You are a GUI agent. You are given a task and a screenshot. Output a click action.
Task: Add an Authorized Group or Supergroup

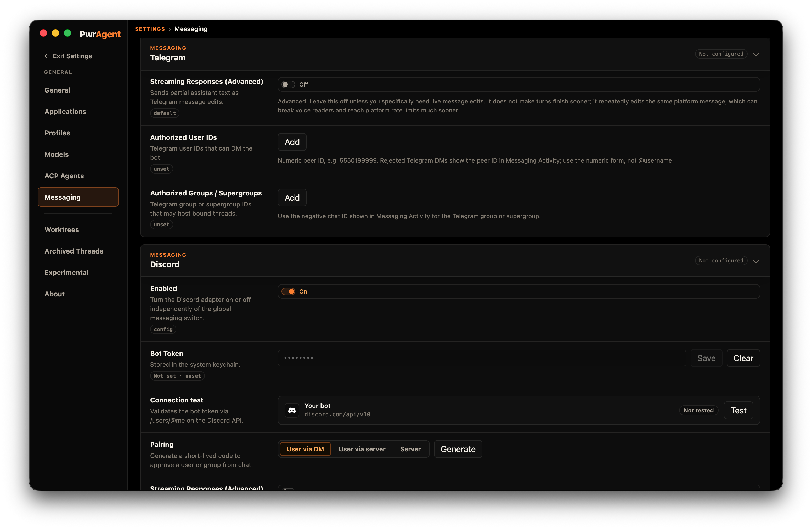(x=292, y=198)
